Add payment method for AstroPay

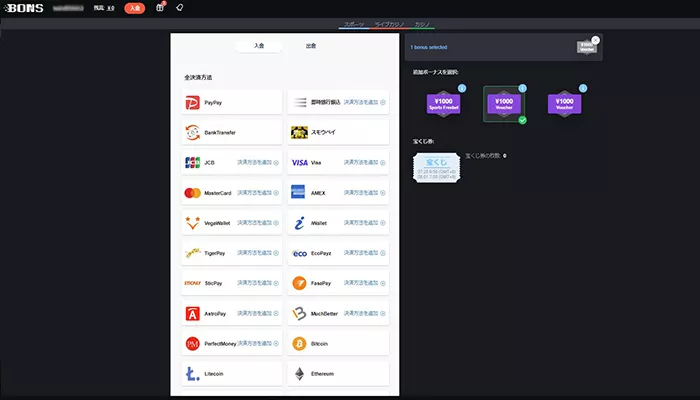point(258,313)
